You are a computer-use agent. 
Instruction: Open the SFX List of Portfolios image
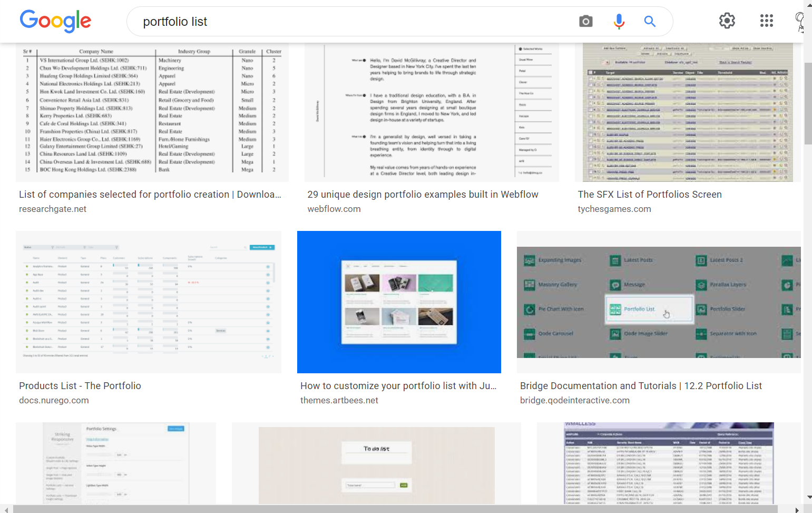pyautogui.click(x=687, y=112)
